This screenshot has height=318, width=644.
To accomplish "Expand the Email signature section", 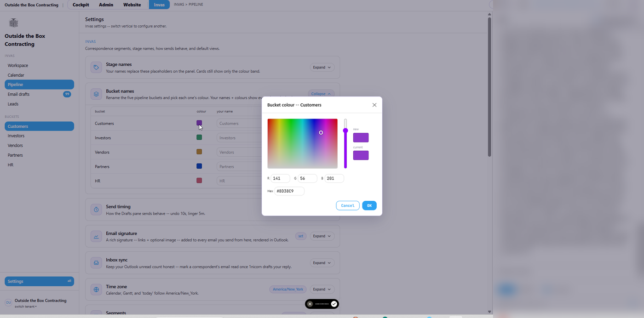I will tap(322, 236).
